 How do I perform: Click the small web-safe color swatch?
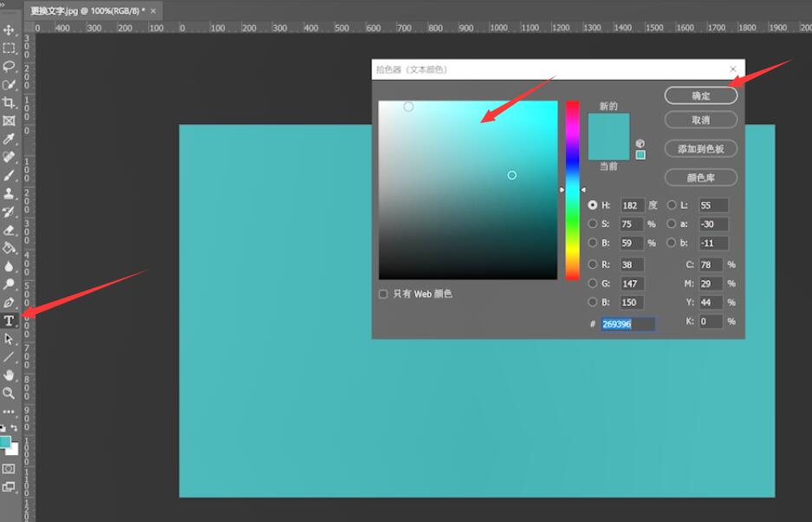pyautogui.click(x=640, y=155)
